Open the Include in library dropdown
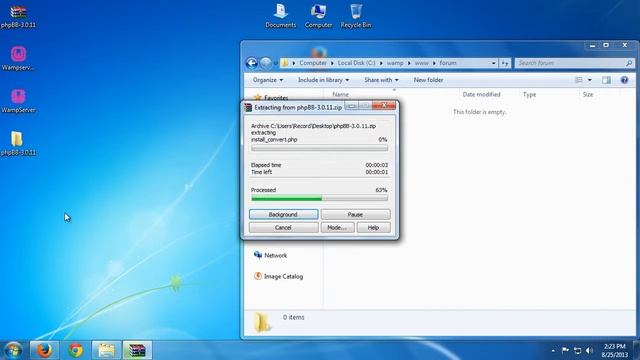The height and width of the screenshot is (360, 640). click(323, 80)
